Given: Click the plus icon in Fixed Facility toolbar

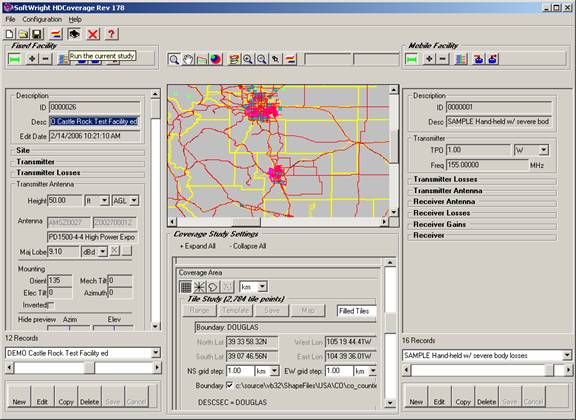Looking at the screenshot, I should point(32,59).
